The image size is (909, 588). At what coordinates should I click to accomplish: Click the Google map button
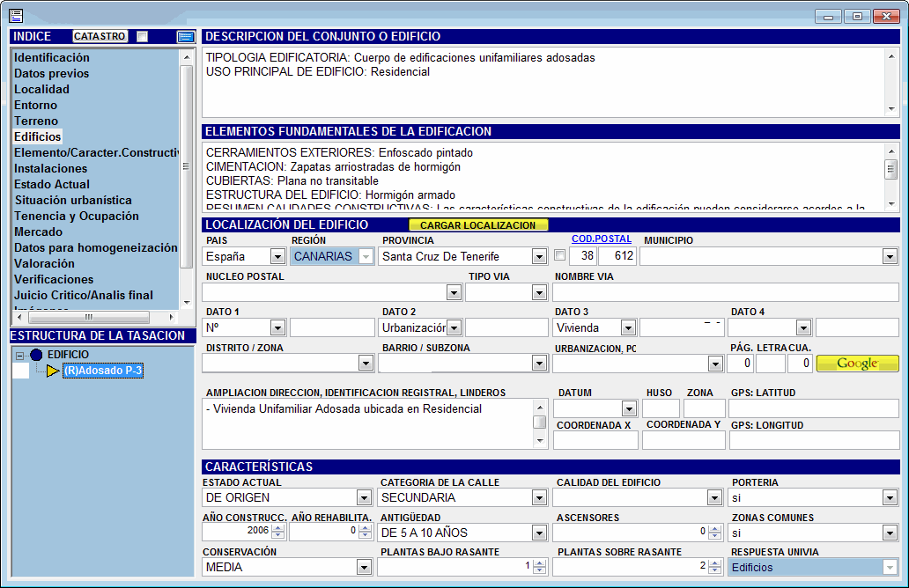857,364
